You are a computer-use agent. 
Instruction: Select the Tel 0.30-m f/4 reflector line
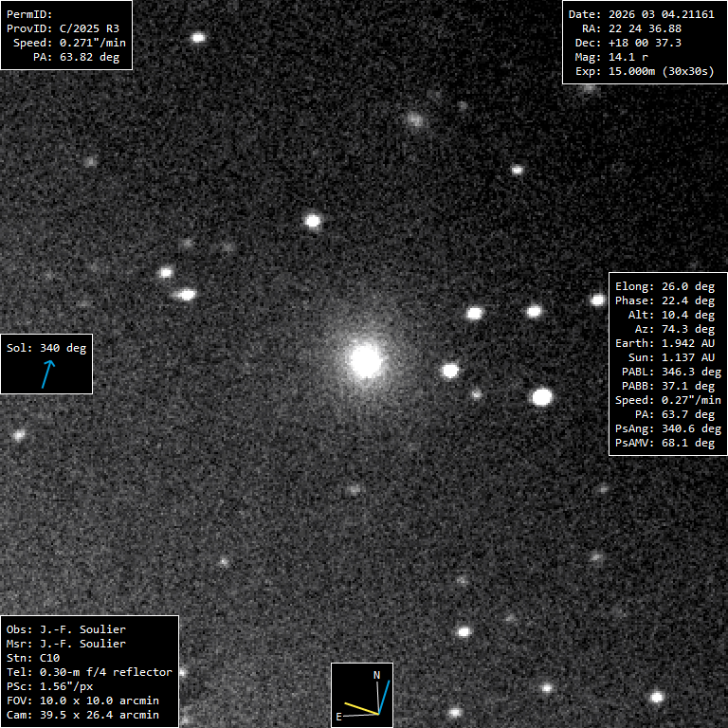click(89, 672)
